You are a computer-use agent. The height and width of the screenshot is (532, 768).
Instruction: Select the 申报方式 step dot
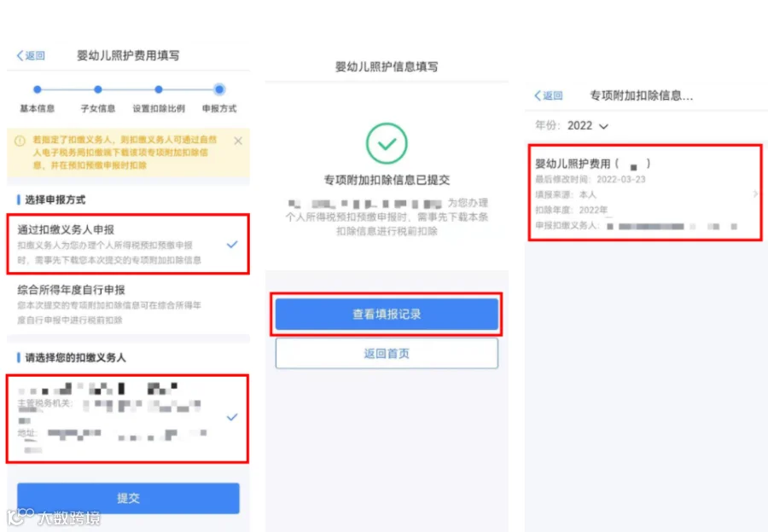[219, 90]
